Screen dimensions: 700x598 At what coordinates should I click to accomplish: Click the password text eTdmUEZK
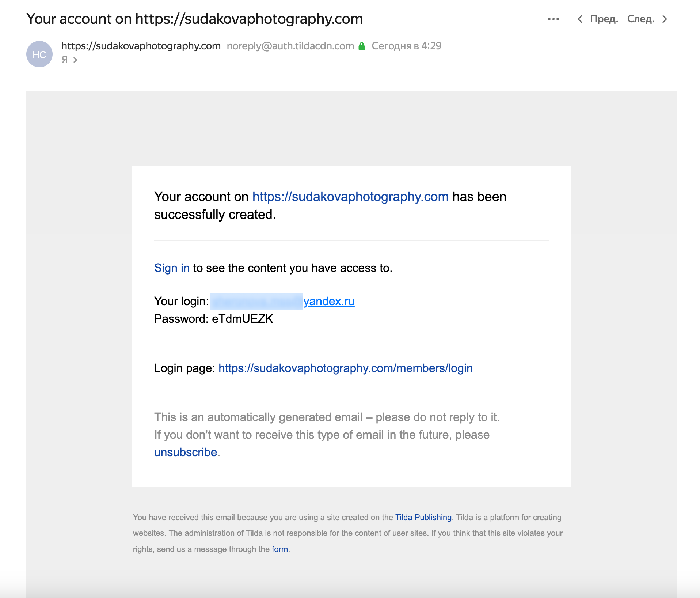242,319
